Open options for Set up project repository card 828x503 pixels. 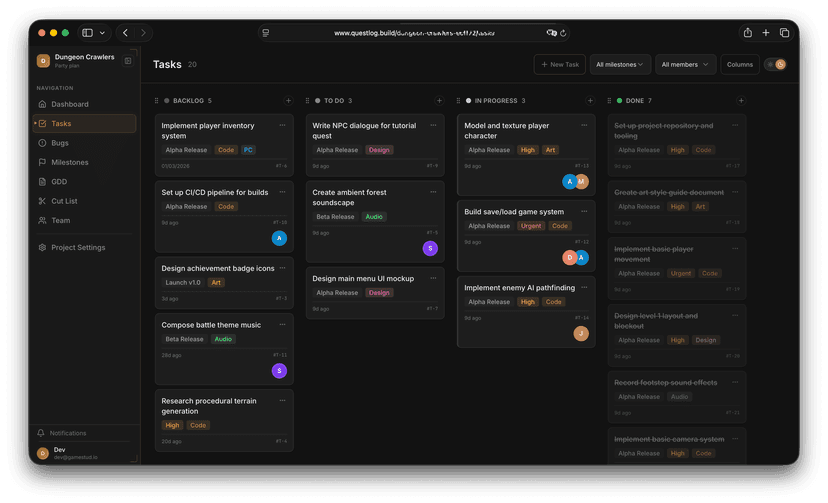tap(736, 125)
